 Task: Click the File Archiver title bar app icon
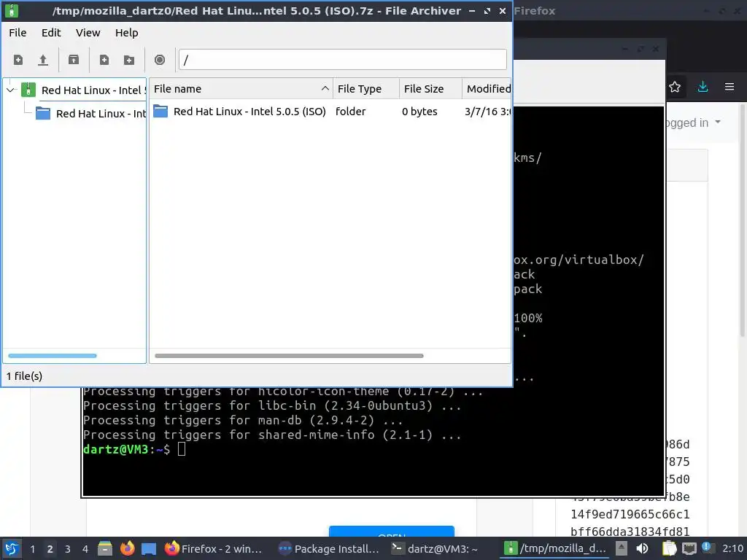[x=12, y=10]
